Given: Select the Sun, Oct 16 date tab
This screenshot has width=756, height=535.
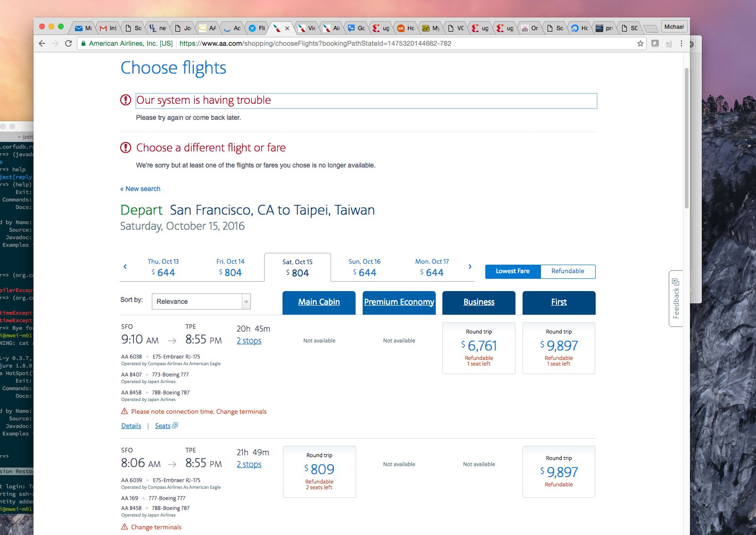Looking at the screenshot, I should click(365, 267).
